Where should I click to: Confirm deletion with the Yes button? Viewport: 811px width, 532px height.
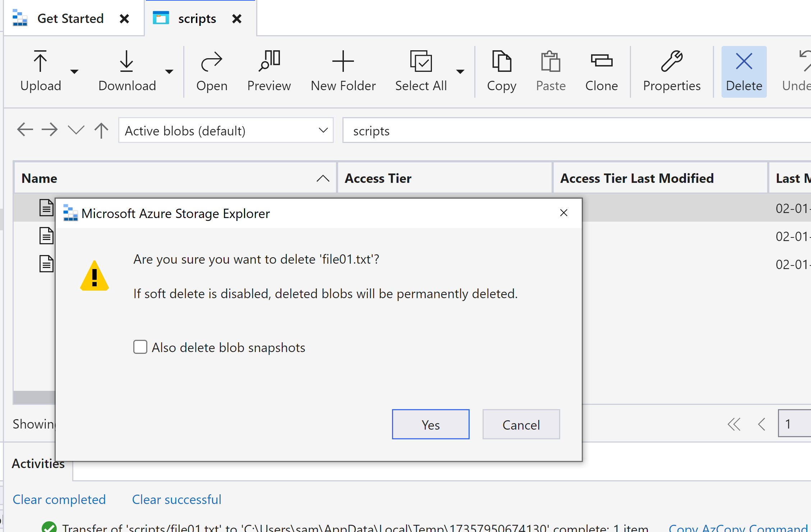click(430, 424)
